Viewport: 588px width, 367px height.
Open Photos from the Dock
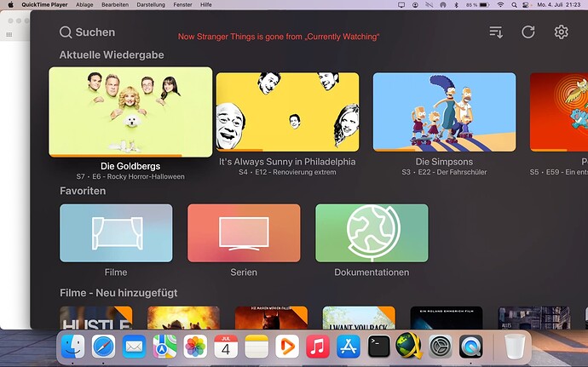[x=195, y=347]
